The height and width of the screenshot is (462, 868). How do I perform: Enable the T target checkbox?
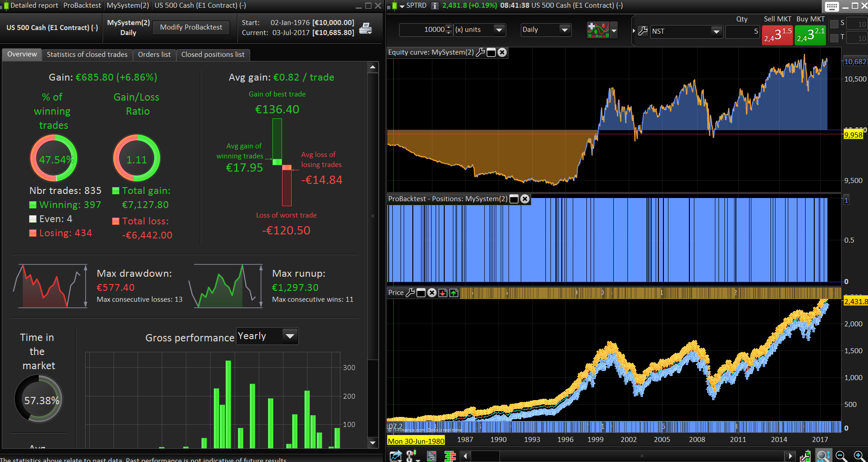pos(834,38)
